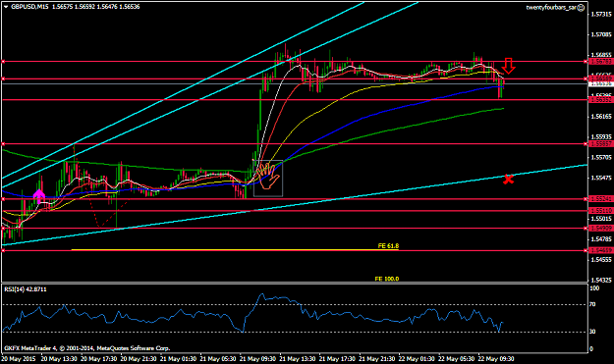Select the gray rectangle object around the hand

268,179
